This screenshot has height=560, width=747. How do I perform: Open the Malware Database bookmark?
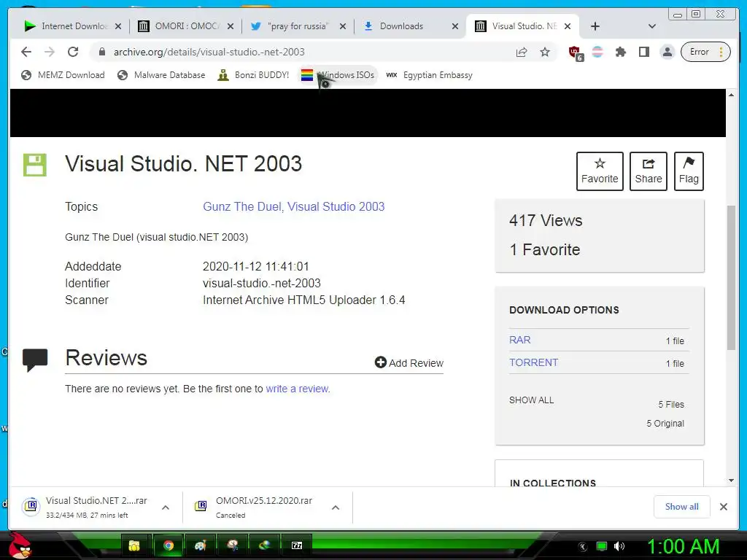pos(161,75)
